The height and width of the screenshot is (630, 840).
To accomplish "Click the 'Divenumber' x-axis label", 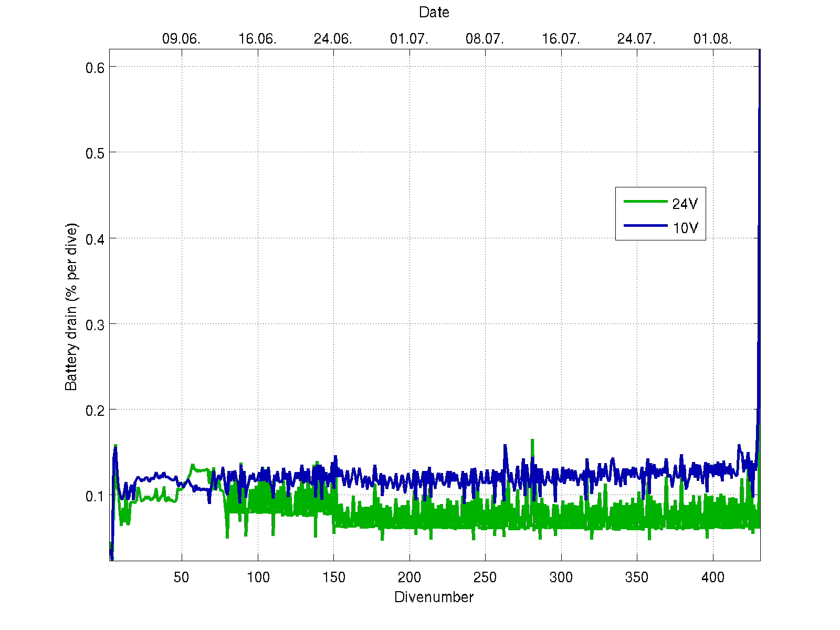I will [434, 597].
